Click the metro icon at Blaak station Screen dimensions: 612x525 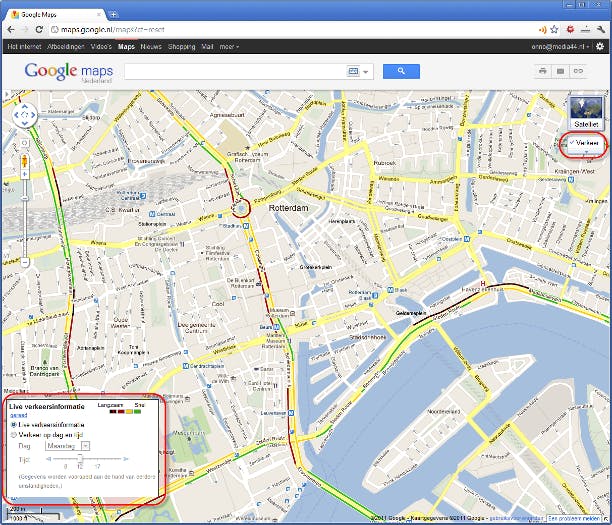pos(390,290)
